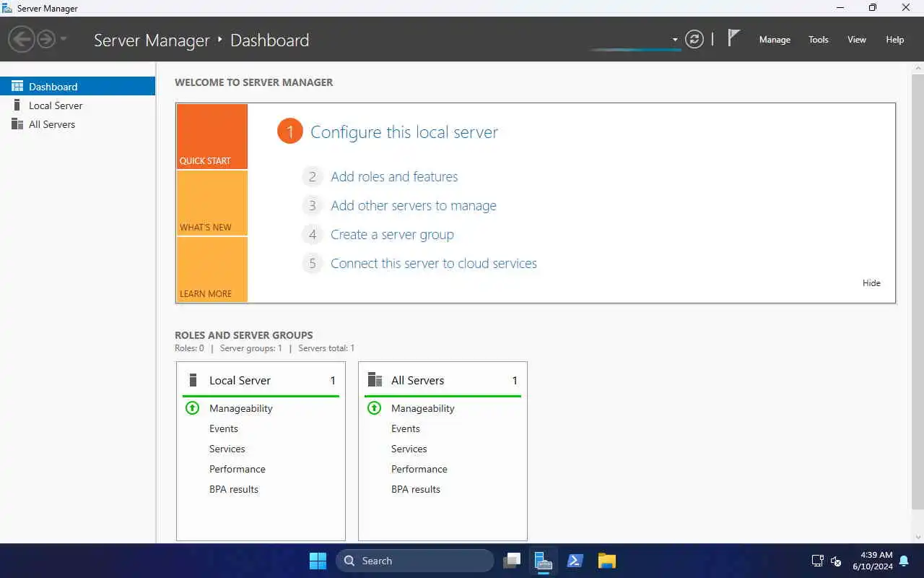The width and height of the screenshot is (924, 578).
Task: Open the notifications flag icon
Action: coord(733,38)
